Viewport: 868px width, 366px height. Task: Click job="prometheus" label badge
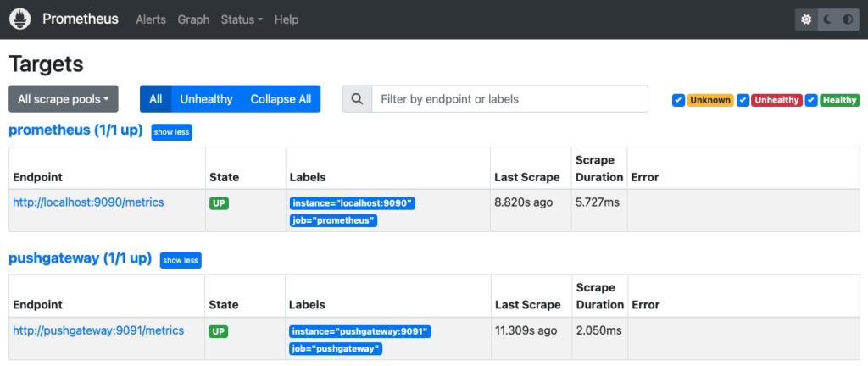click(333, 221)
